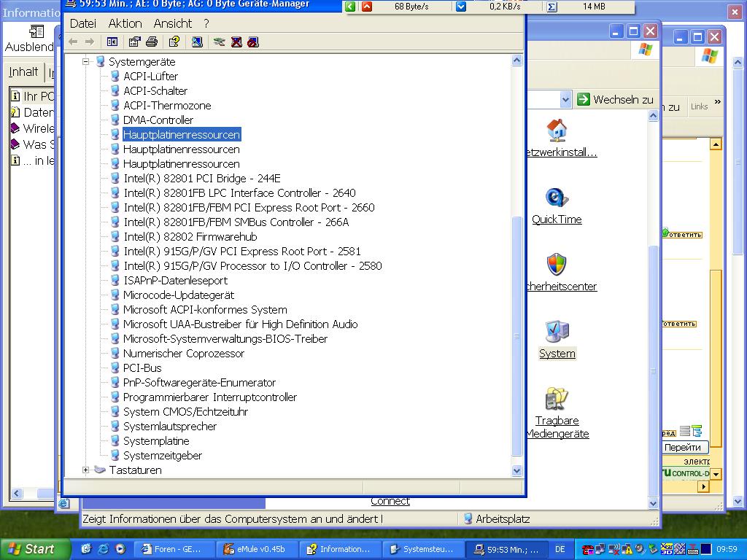
Task: Click the media player quick launch icon
Action: 120,549
